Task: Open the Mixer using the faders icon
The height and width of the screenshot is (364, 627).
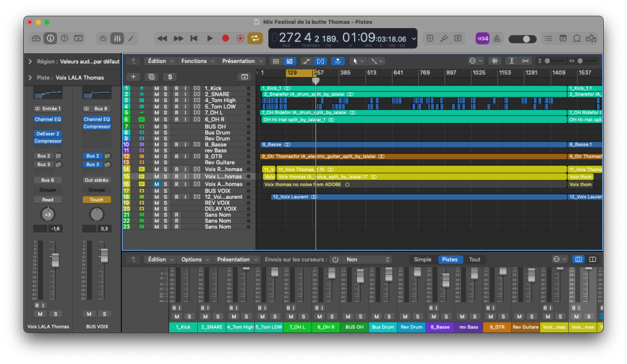Action: tap(116, 38)
